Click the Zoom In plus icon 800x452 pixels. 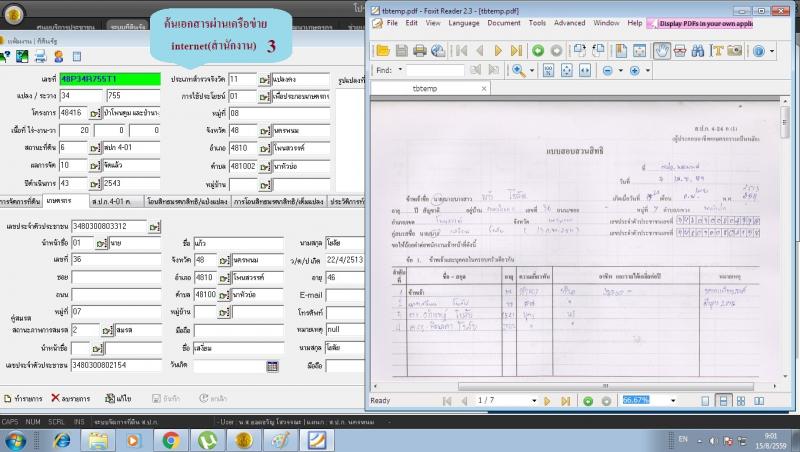pos(635,70)
